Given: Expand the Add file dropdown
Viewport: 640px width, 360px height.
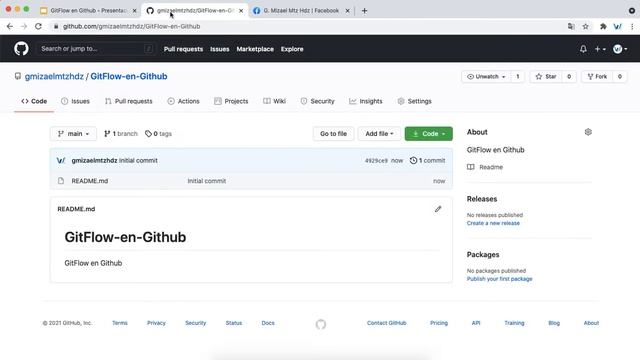Looking at the screenshot, I should click(379, 133).
